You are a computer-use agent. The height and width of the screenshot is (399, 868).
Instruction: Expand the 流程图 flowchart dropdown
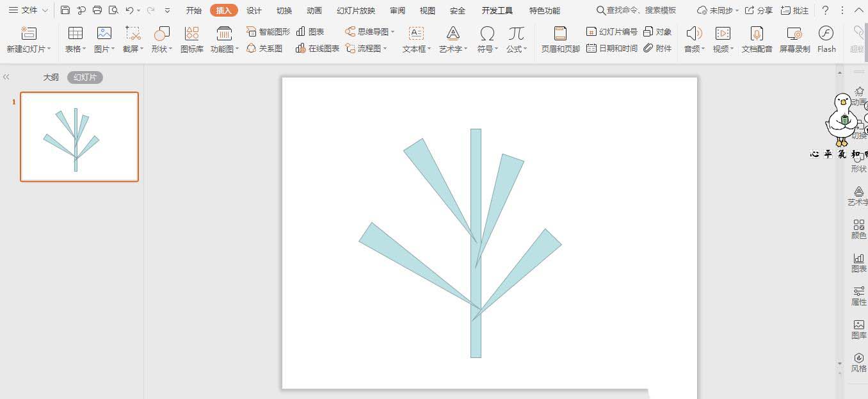pyautogui.click(x=385, y=48)
